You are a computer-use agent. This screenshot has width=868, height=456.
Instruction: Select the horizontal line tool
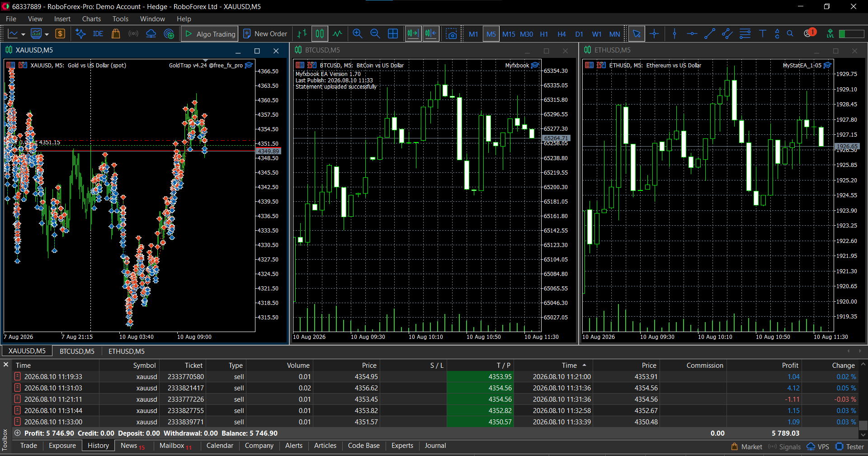click(x=692, y=34)
